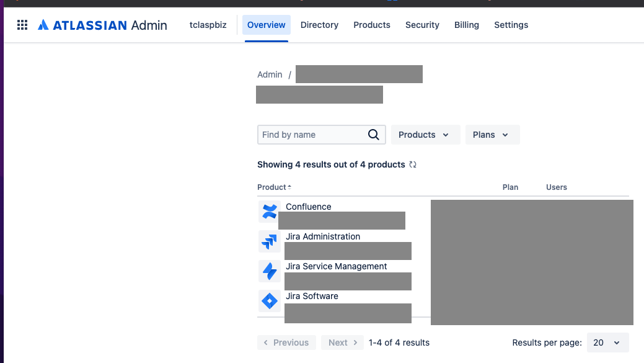Open the Jira Software diamond icon

tap(269, 301)
